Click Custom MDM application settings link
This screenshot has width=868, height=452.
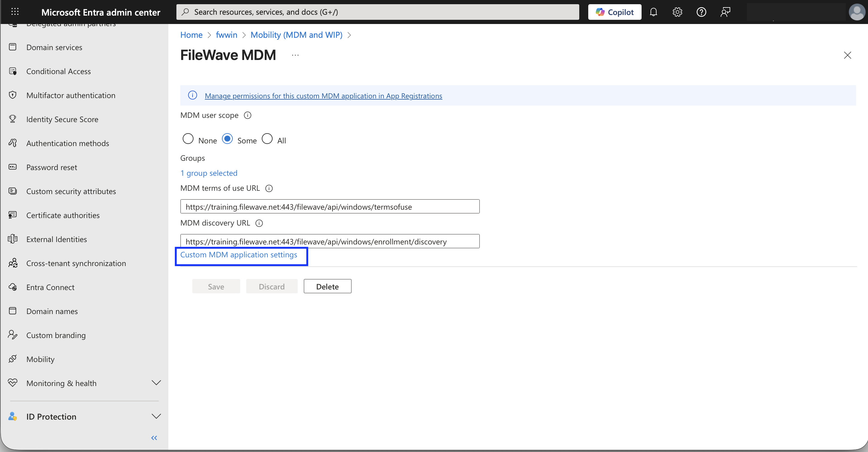coord(238,255)
